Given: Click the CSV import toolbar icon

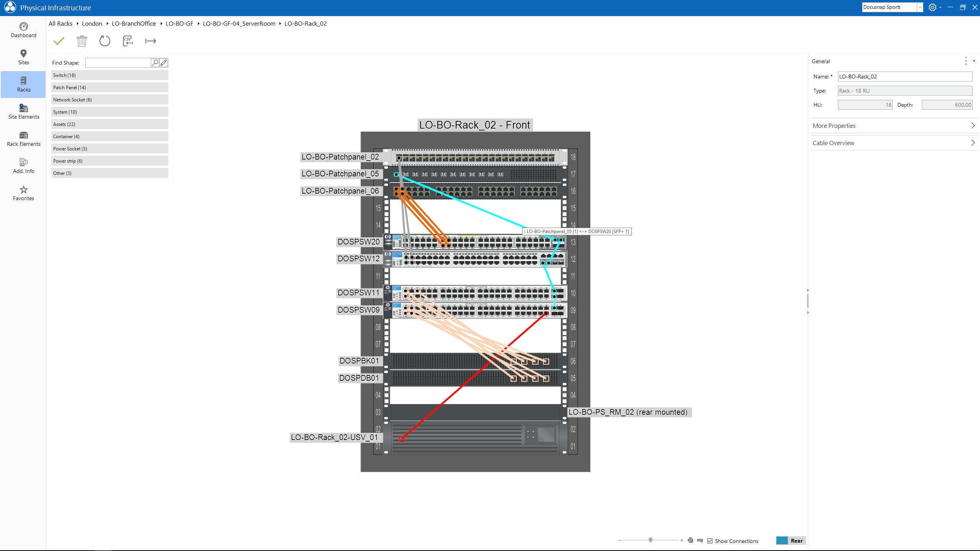Looking at the screenshot, I should click(x=127, y=41).
